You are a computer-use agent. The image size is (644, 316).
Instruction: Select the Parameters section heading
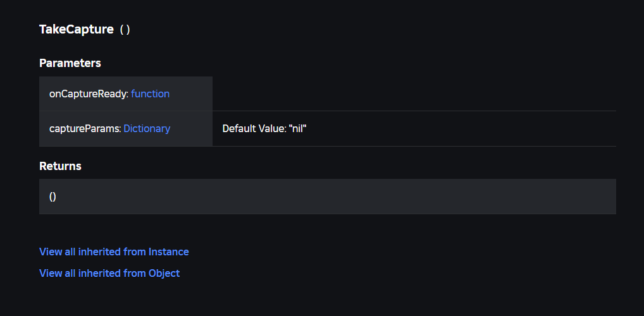coord(70,63)
